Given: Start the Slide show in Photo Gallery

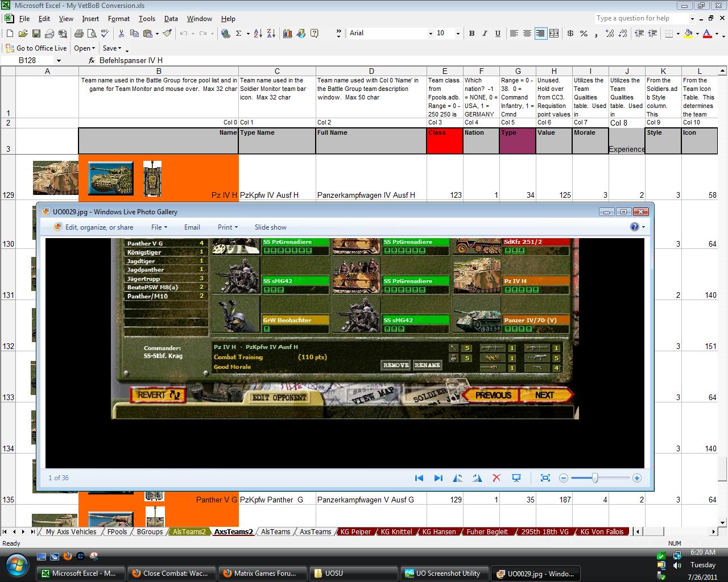Looking at the screenshot, I should pyautogui.click(x=270, y=227).
